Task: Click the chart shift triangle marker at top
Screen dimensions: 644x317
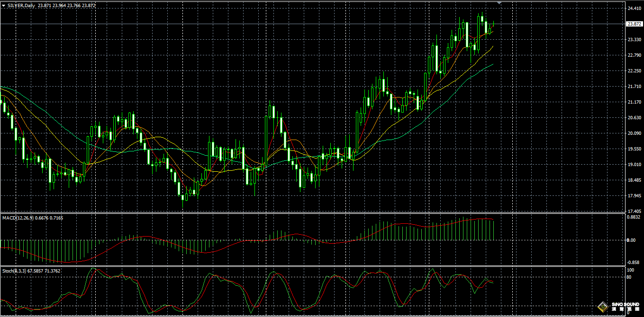Action: [x=499, y=3]
